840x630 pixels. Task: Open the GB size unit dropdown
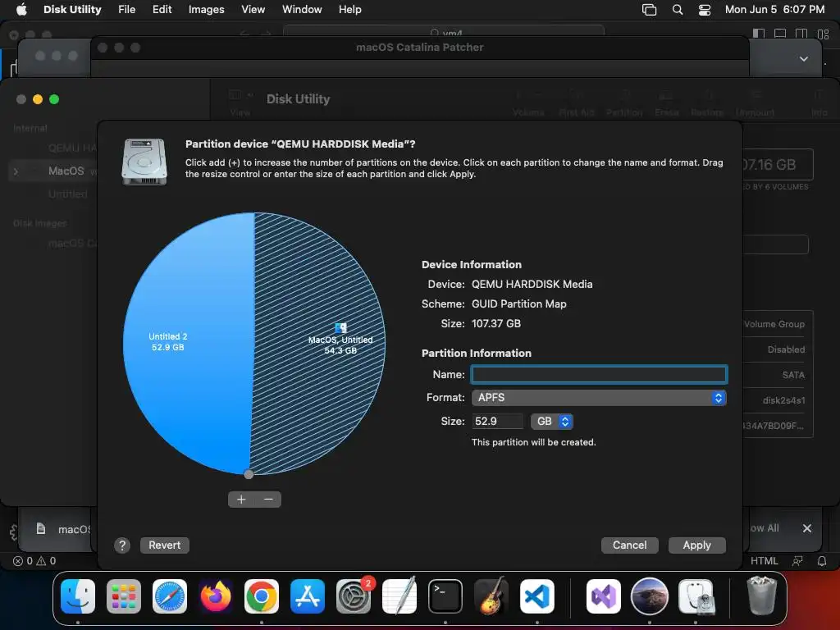[552, 421]
